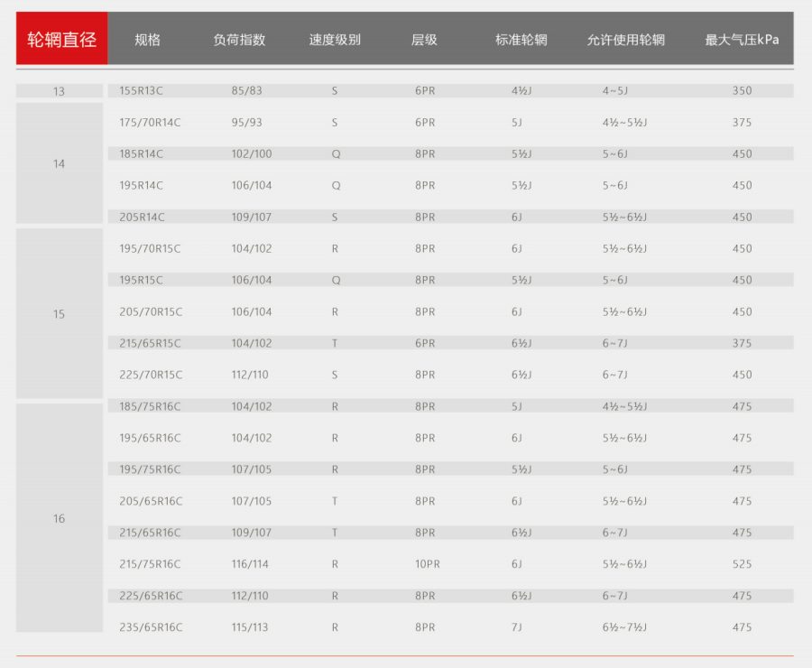Click load index 116/114

(x=250, y=564)
